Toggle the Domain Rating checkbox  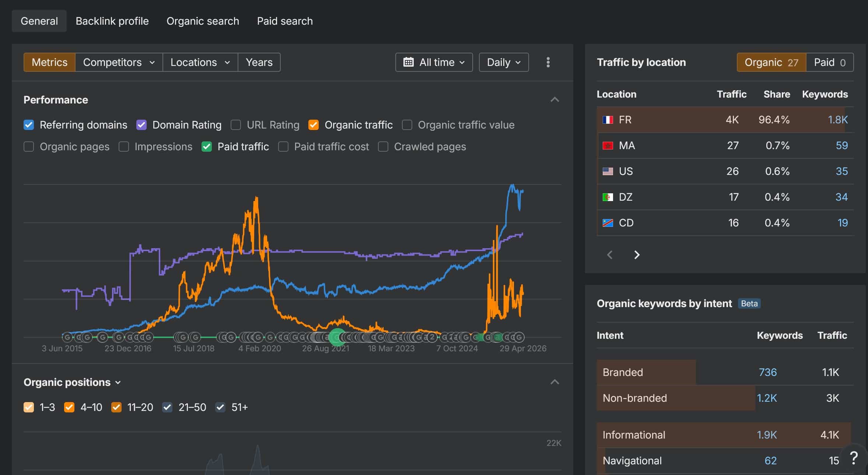[x=141, y=125]
